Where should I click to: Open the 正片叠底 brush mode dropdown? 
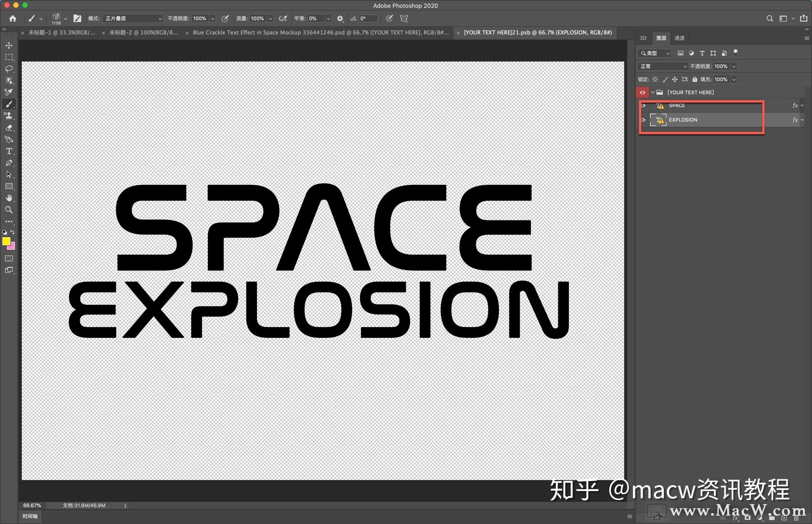point(132,19)
